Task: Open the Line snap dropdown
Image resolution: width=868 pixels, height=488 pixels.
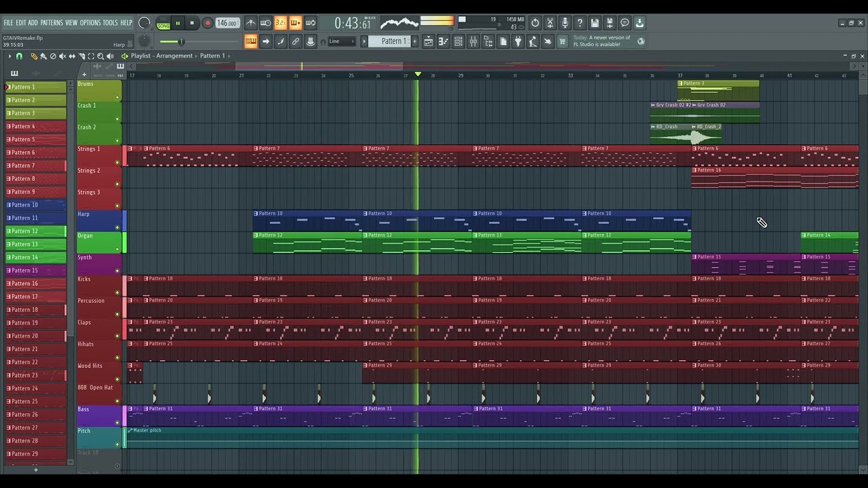Action: coord(342,41)
